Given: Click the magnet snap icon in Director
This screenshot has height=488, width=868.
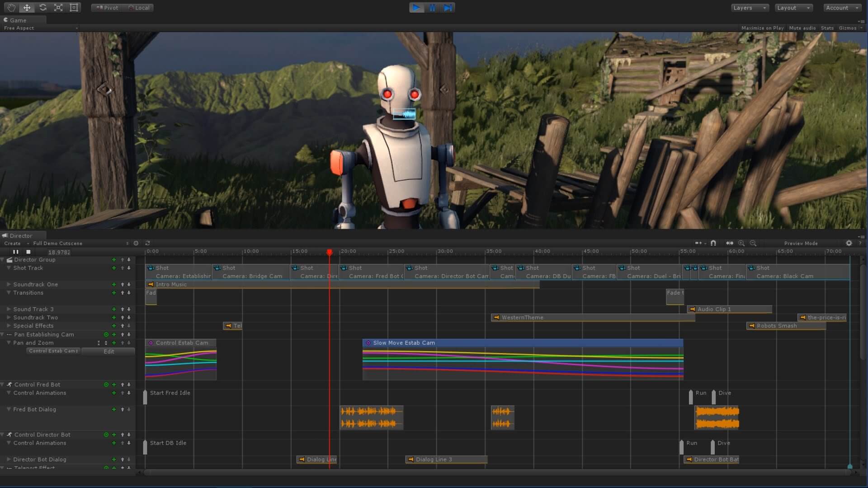Looking at the screenshot, I should 713,243.
